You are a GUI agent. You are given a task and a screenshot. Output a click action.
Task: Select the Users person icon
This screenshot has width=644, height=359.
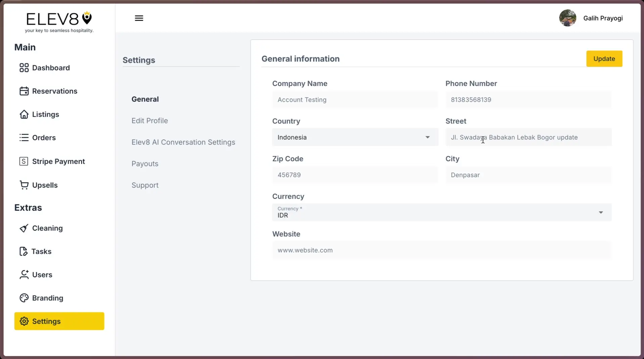24,274
